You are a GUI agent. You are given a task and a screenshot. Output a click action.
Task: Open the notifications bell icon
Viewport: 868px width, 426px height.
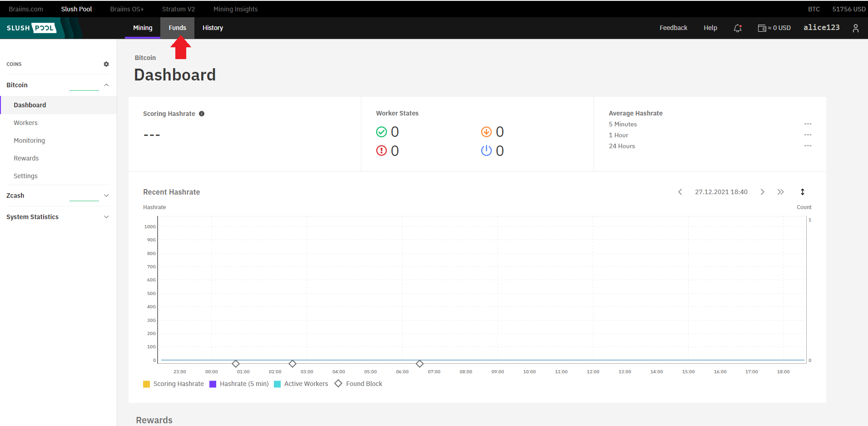tap(738, 28)
